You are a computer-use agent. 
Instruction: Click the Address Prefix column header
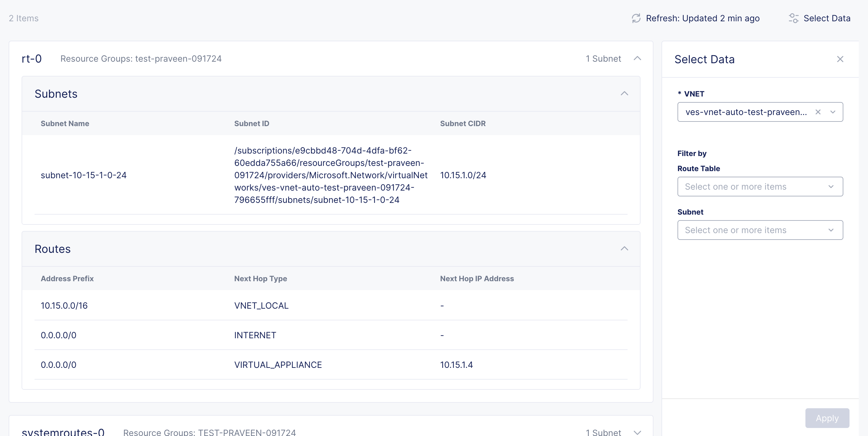[68, 278]
